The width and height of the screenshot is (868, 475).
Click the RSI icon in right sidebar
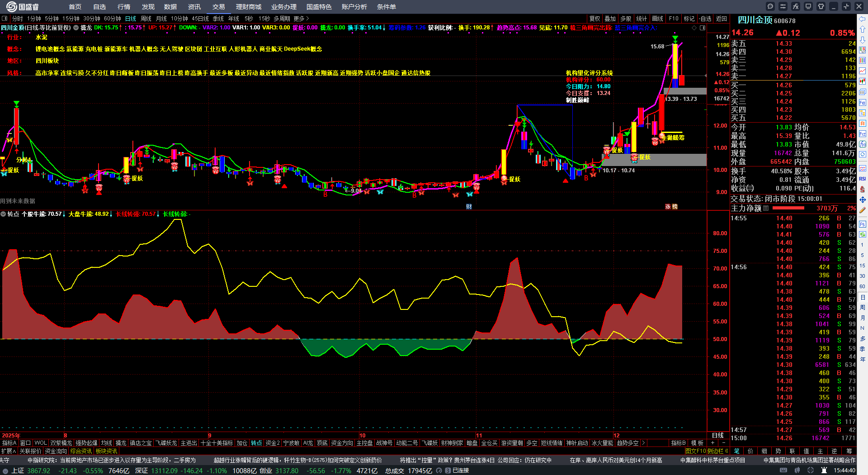863,179
